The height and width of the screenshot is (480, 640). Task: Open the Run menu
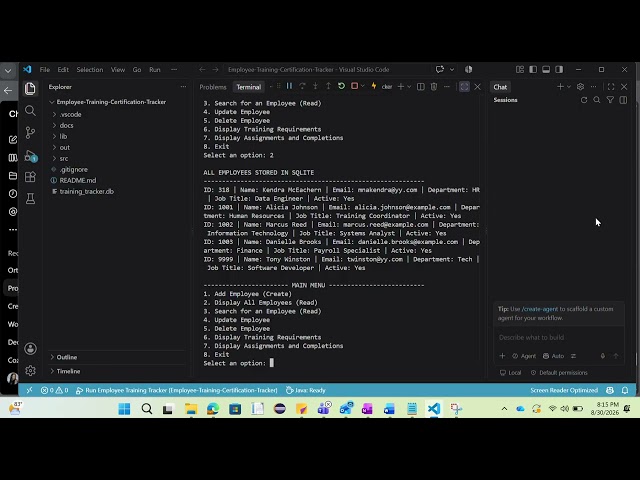point(155,69)
